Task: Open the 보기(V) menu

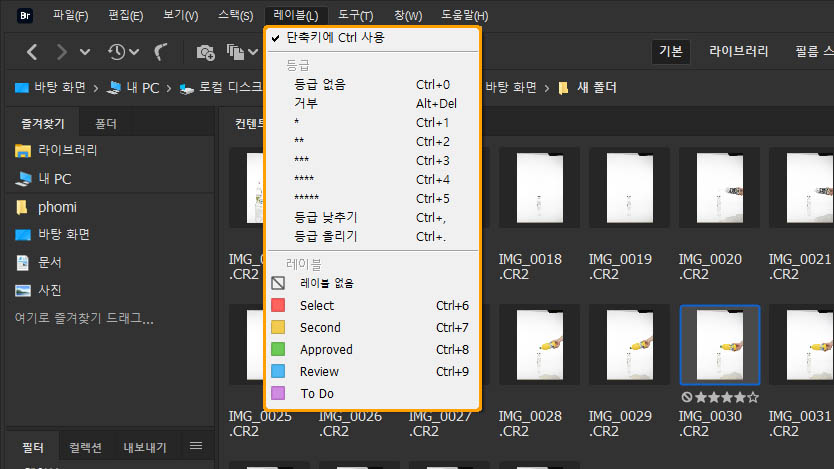Action: (180, 15)
